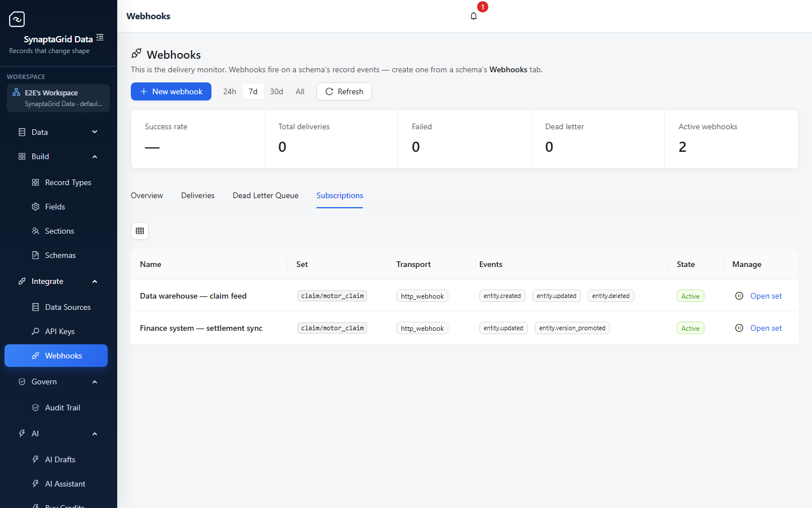Screen dimensions: 812x508
Task: Click the Active webhooks stat card
Action: pos(731,139)
